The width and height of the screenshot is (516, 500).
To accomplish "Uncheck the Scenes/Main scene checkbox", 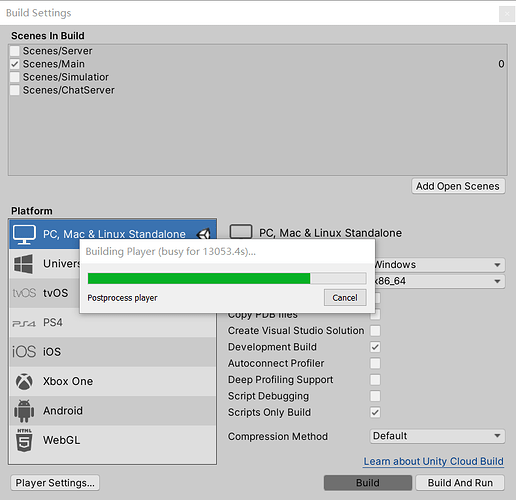I will coord(15,64).
